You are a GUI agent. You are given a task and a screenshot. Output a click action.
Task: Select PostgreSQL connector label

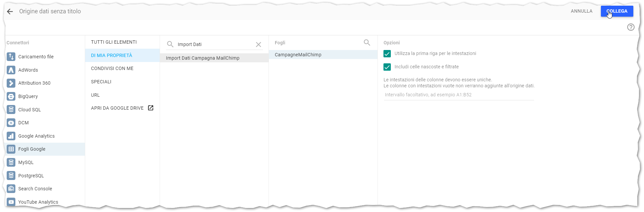pyautogui.click(x=31, y=176)
